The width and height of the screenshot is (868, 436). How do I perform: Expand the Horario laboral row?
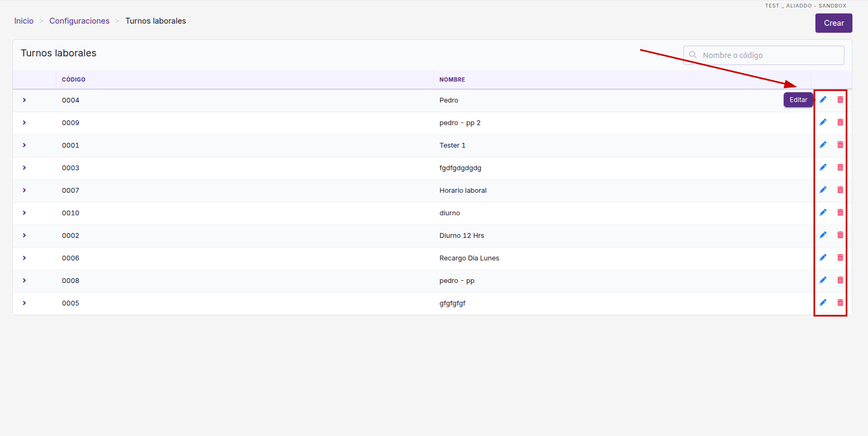click(x=24, y=191)
